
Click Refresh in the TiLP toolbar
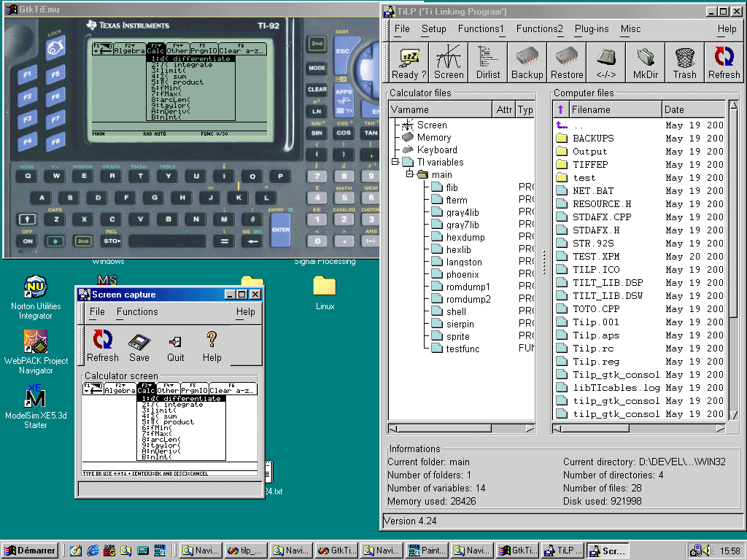click(x=724, y=63)
